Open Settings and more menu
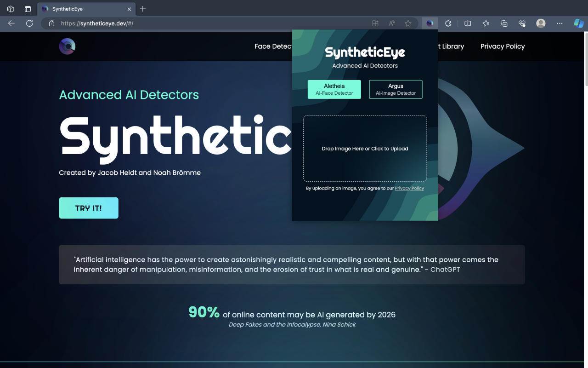The width and height of the screenshot is (588, 368). (x=560, y=23)
